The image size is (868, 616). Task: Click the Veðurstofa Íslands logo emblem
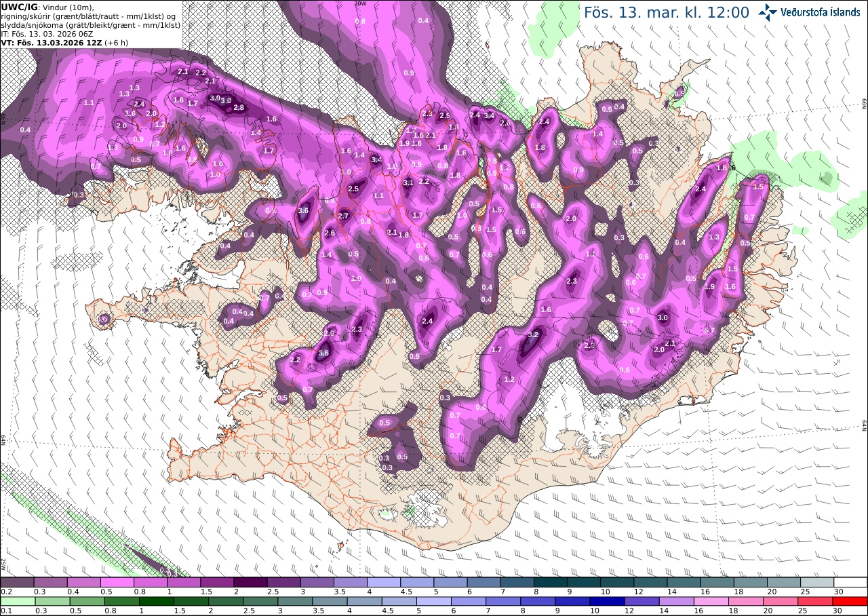pos(768,12)
